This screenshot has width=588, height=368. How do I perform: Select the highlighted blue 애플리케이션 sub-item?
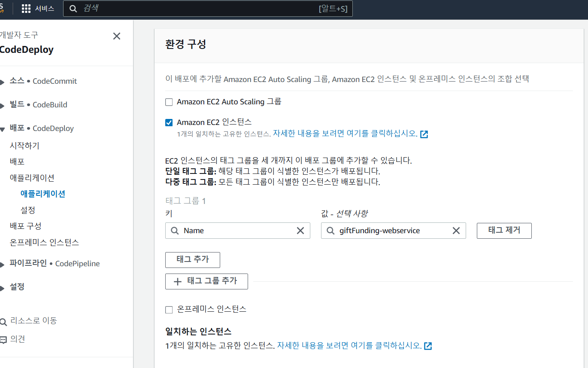[x=43, y=194]
